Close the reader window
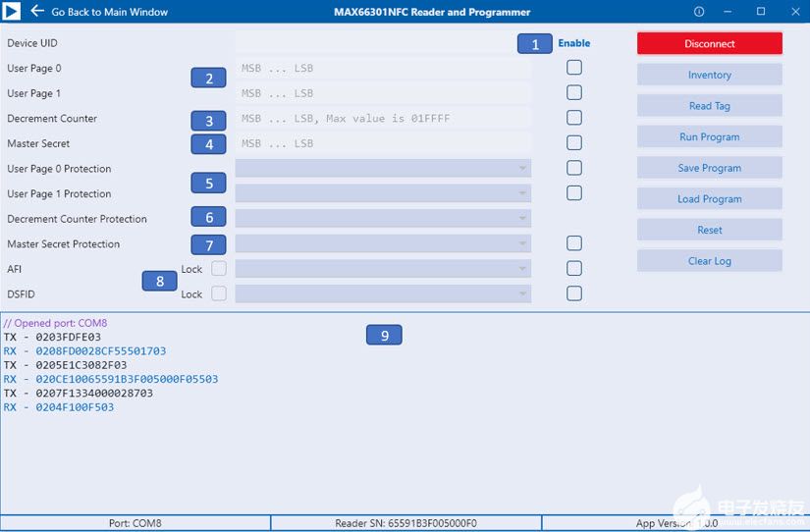This screenshot has width=810, height=532. pyautogui.click(x=795, y=12)
